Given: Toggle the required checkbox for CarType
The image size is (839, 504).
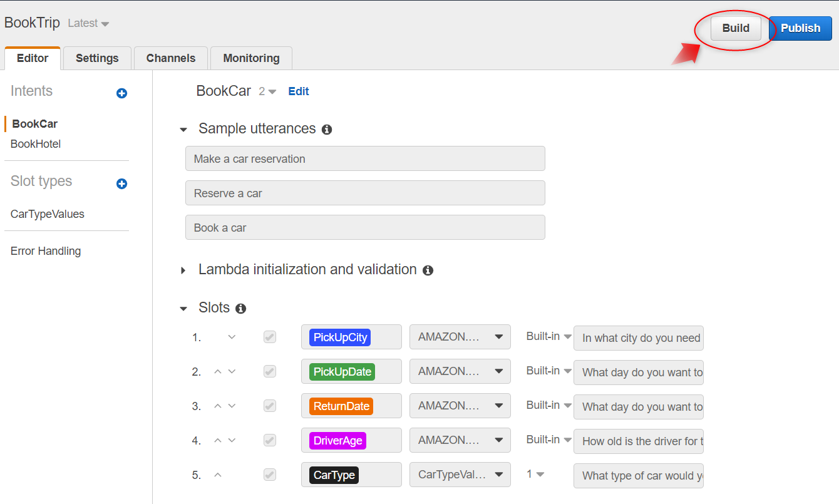Looking at the screenshot, I should pyautogui.click(x=269, y=475).
